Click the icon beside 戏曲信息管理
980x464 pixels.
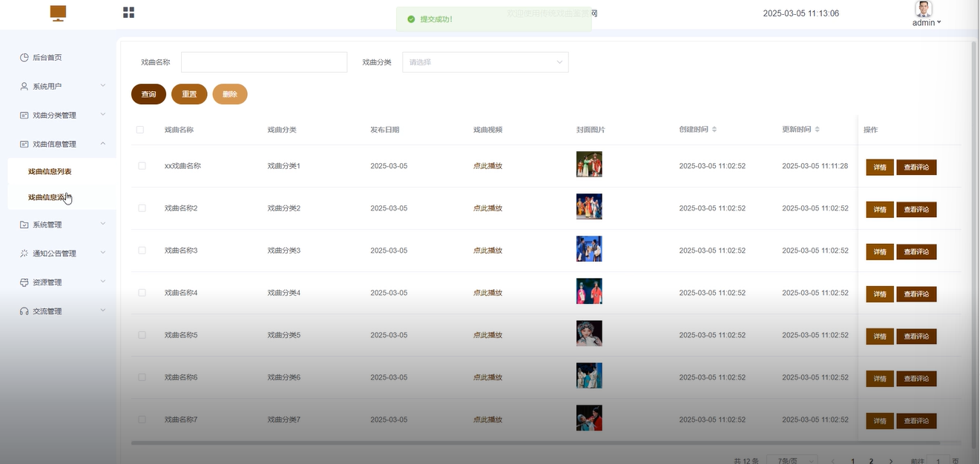coord(24,144)
